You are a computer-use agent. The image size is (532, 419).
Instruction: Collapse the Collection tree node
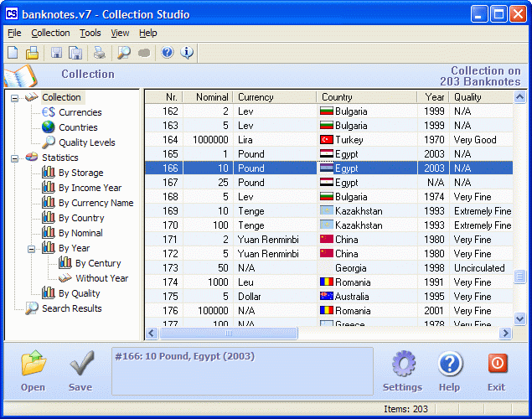(x=14, y=98)
